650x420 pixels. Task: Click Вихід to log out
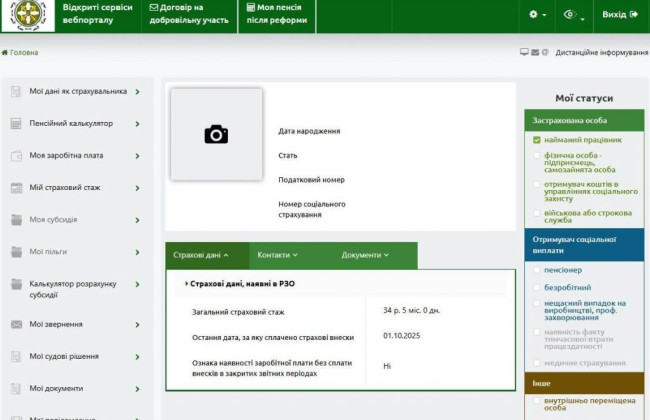coord(620,15)
